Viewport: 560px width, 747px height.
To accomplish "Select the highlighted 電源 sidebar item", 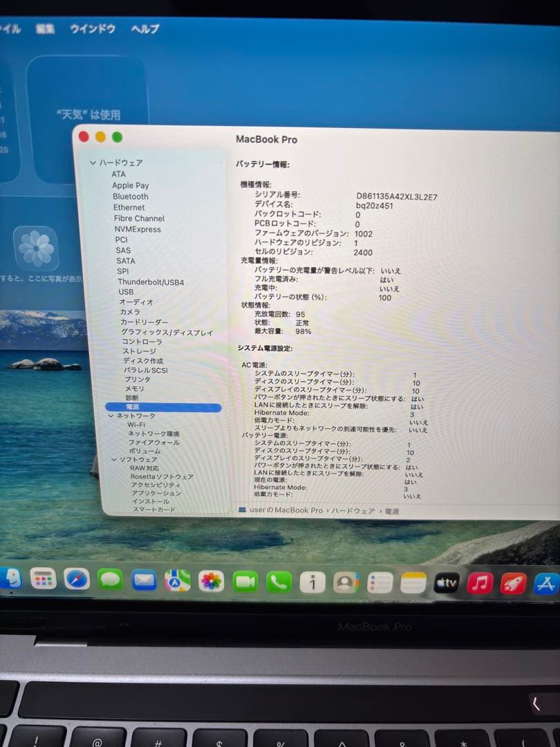I will point(163,407).
